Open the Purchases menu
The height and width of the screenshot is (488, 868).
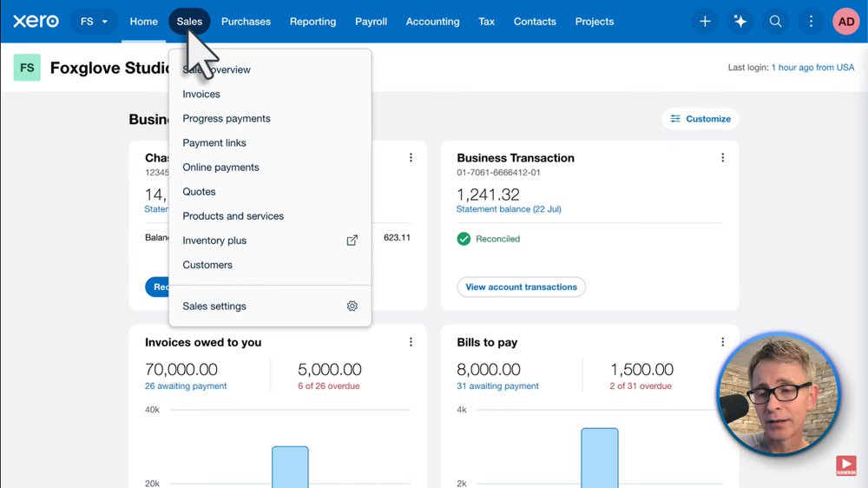246,22
